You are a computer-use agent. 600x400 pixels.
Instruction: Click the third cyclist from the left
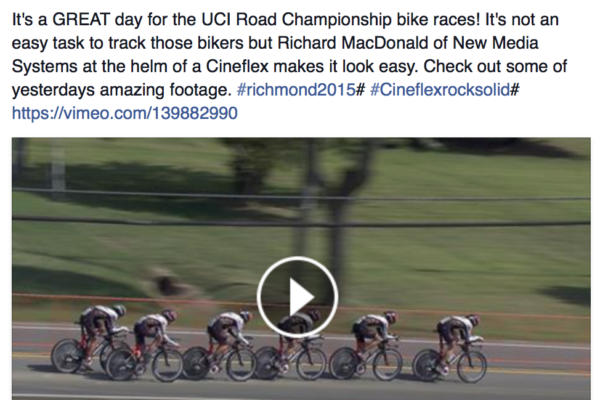(x=228, y=340)
